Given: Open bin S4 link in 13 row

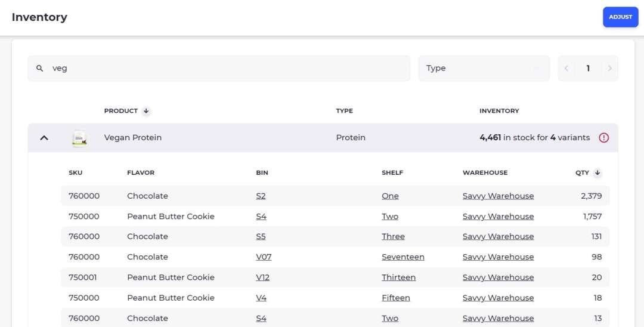Looking at the screenshot, I should pyautogui.click(x=261, y=319).
